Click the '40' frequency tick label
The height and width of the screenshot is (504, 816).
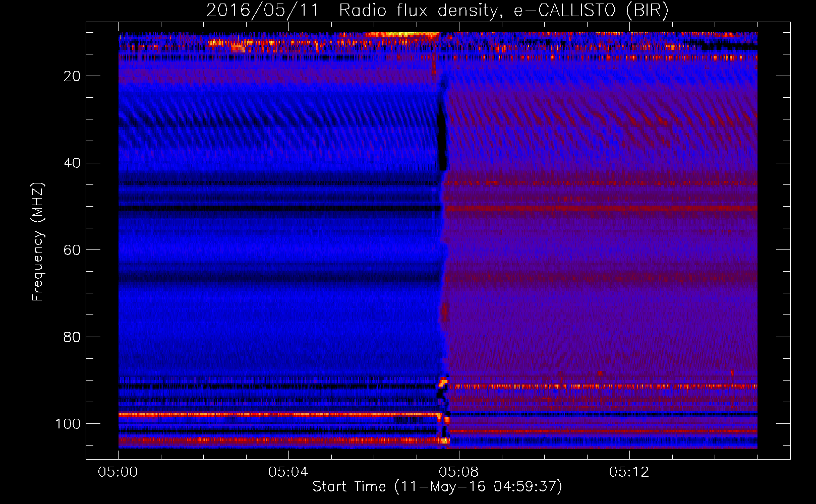pyautogui.click(x=72, y=163)
